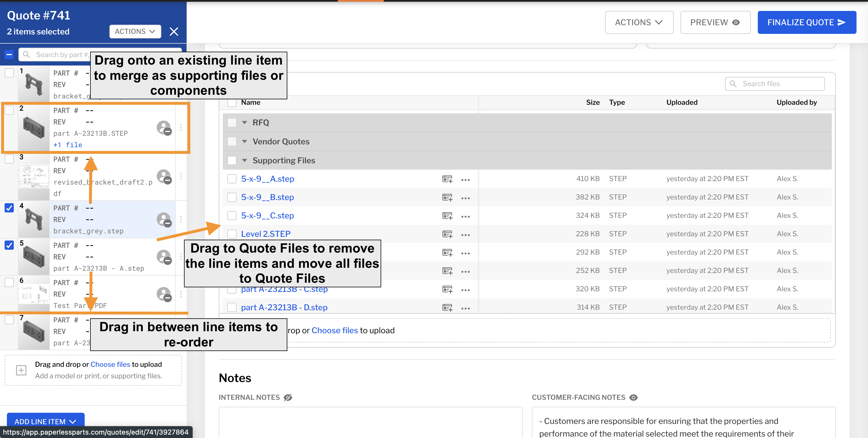Open the ADD LINE ITEM dropdown
The height and width of the screenshot is (438, 868).
tap(45, 421)
